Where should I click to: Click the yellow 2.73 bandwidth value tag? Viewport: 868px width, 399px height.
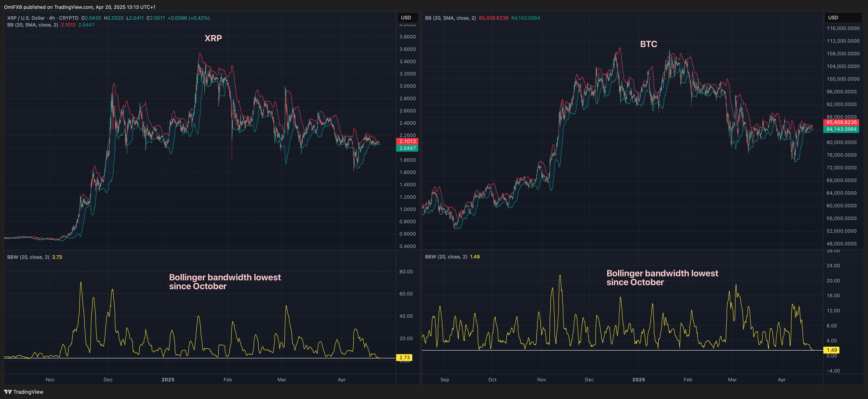click(404, 358)
